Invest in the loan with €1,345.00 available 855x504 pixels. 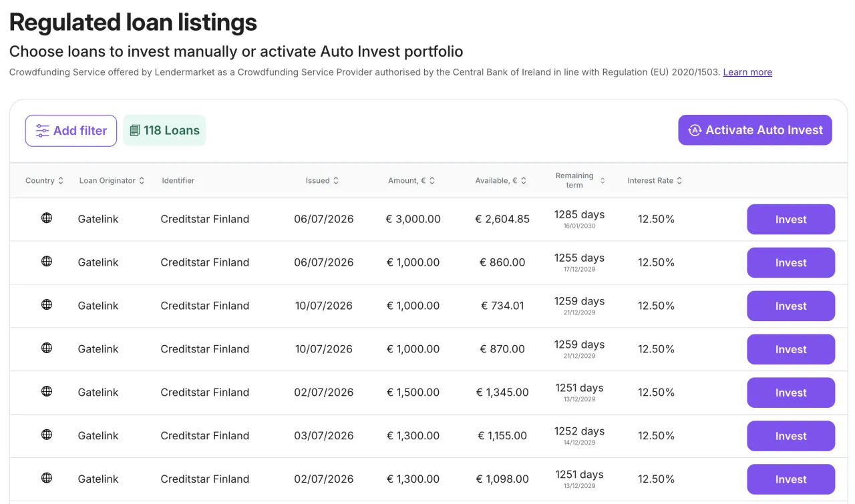click(x=791, y=393)
